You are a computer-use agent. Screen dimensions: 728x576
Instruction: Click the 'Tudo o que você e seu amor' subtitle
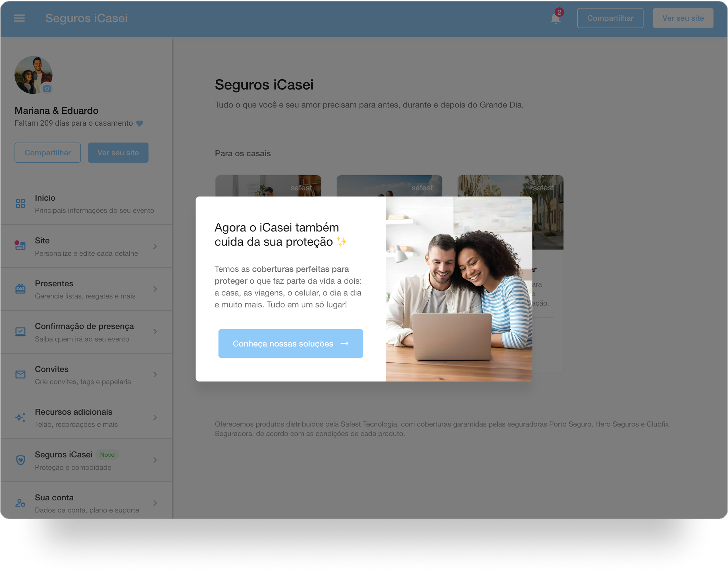click(369, 105)
